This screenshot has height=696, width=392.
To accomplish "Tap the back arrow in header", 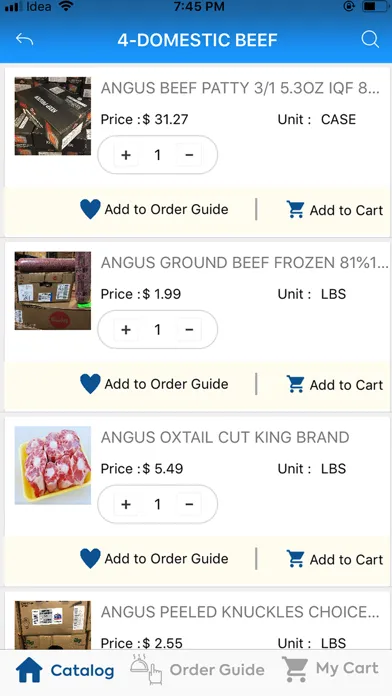I will (x=24, y=40).
